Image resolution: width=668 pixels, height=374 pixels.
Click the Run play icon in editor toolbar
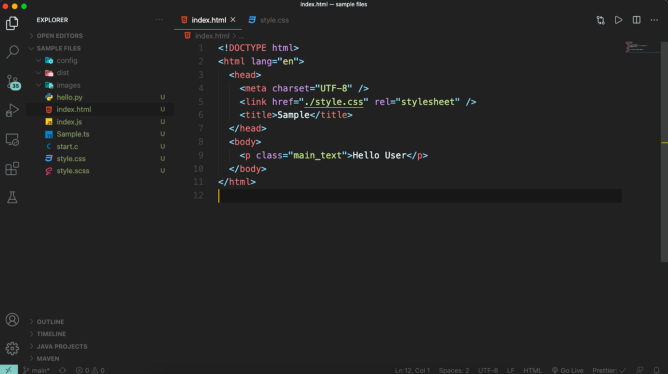pos(618,20)
